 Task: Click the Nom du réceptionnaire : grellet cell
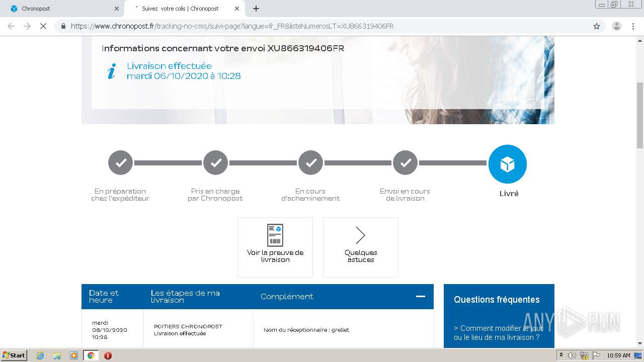point(343,330)
